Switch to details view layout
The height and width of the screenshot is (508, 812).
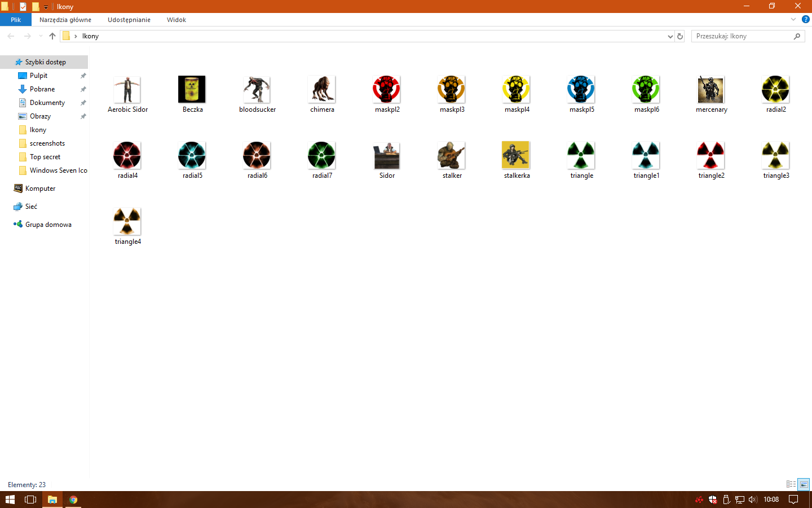[x=791, y=484]
